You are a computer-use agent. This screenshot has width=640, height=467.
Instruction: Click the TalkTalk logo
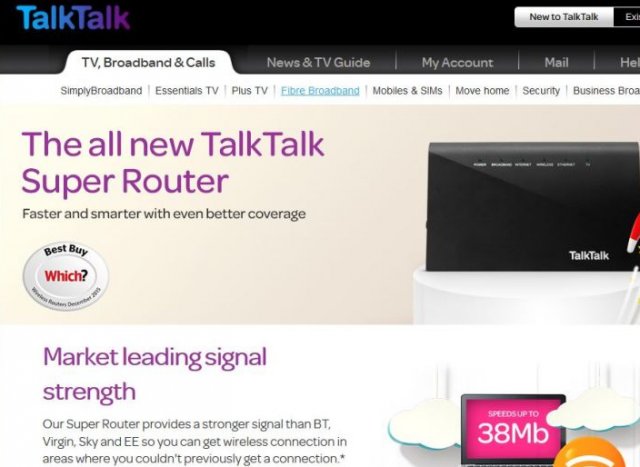tap(73, 18)
